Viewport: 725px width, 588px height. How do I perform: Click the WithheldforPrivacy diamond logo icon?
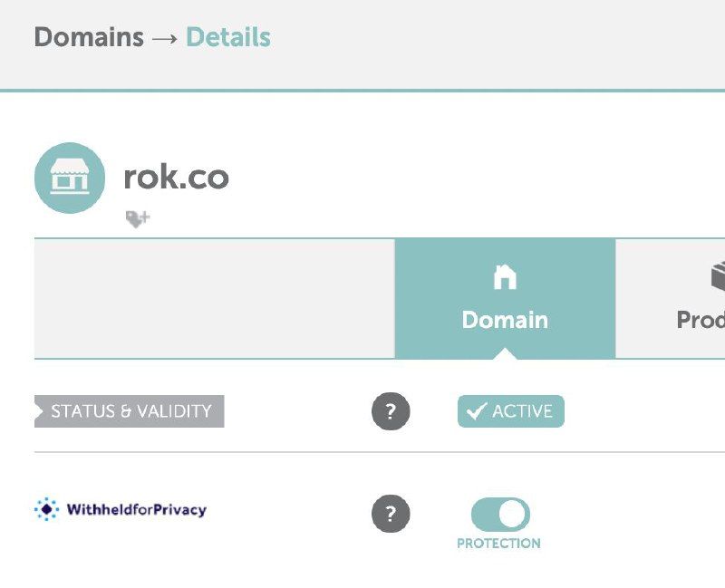47,509
